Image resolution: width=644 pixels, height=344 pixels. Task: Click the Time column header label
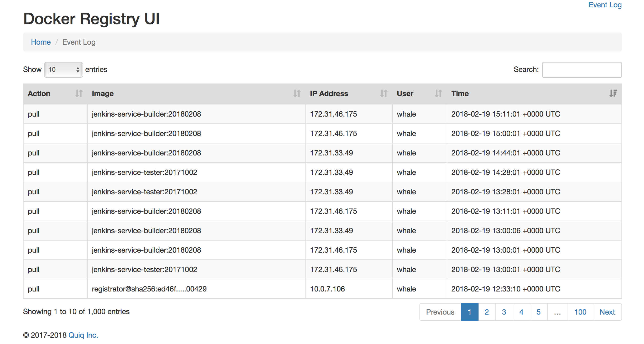[x=460, y=93]
